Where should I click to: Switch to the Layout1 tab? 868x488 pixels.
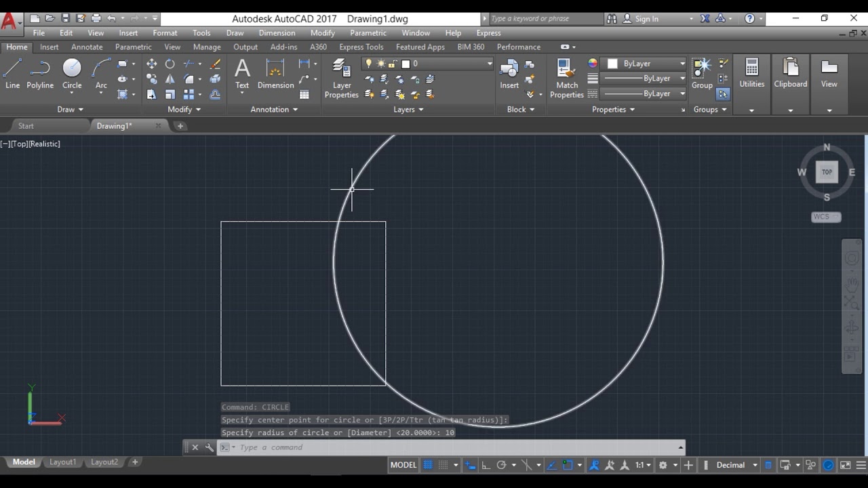(62, 462)
